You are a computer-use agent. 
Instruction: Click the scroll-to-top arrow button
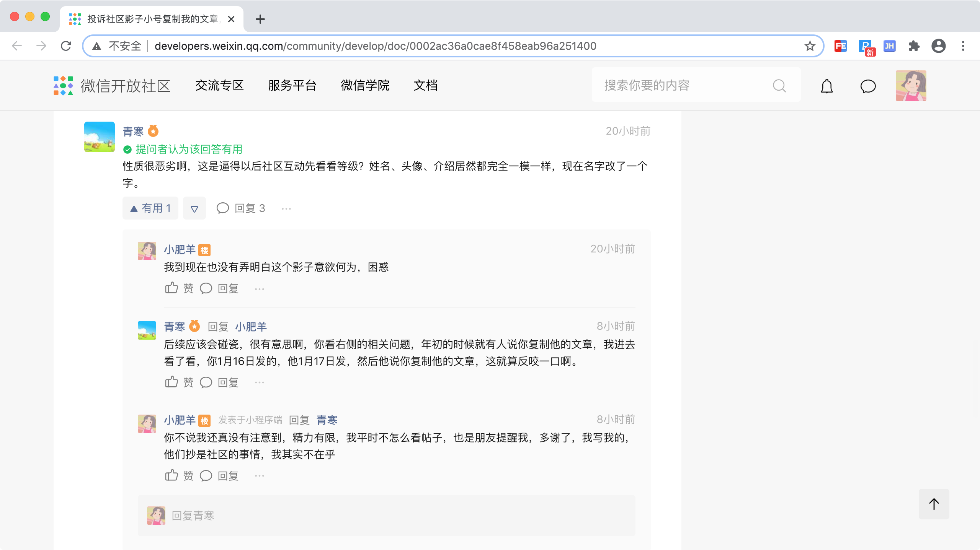click(x=934, y=504)
